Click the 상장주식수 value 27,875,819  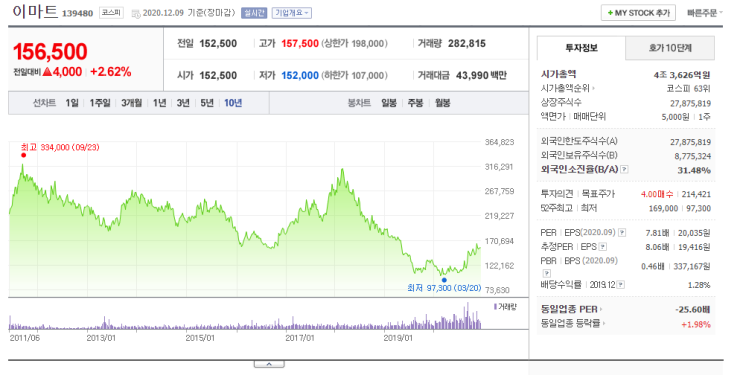pyautogui.click(x=690, y=103)
